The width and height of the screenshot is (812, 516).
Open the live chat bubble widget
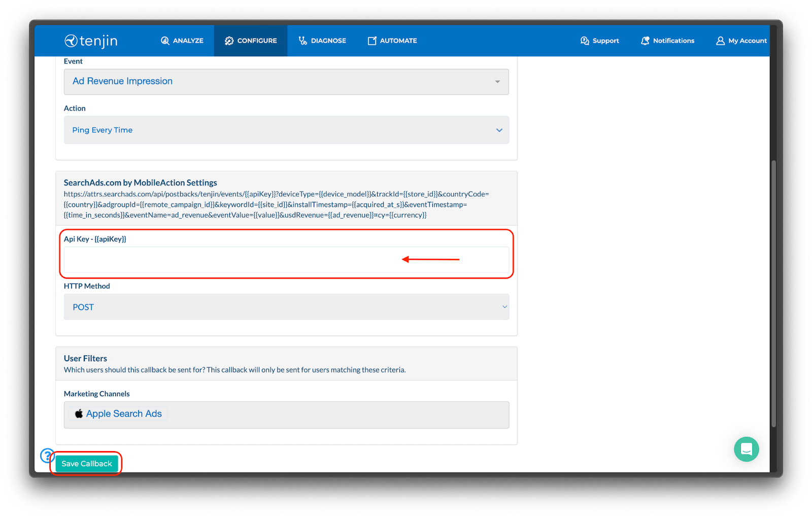(x=746, y=449)
